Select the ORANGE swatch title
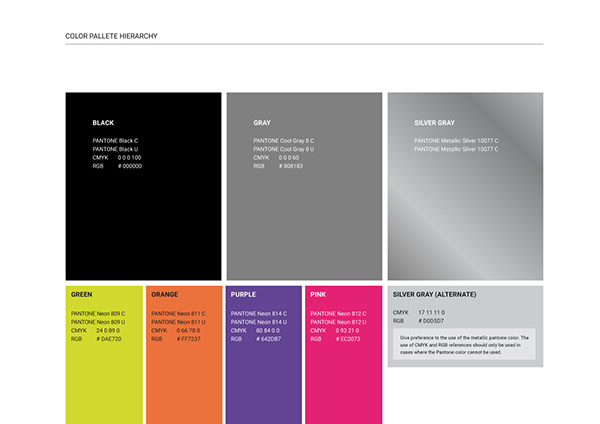The image size is (600, 424). point(165,294)
